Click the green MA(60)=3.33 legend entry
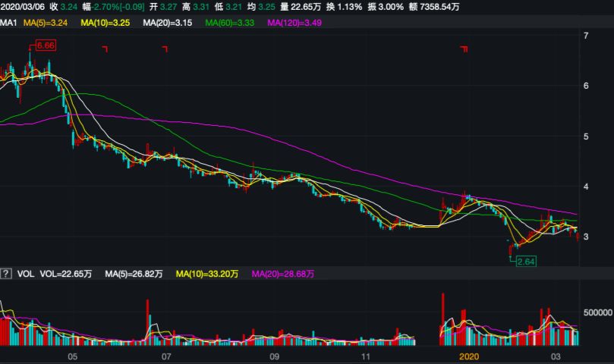614x364 pixels. tap(230, 23)
